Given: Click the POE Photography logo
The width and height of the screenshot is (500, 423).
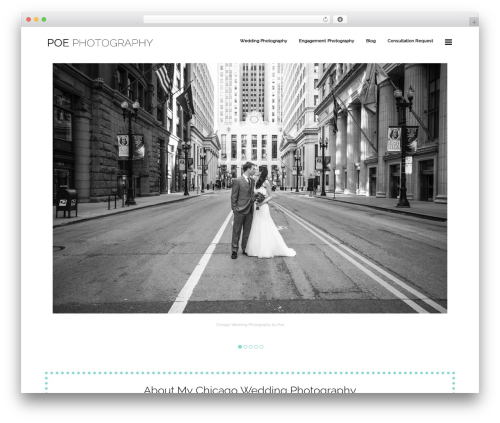Looking at the screenshot, I should coord(100,43).
